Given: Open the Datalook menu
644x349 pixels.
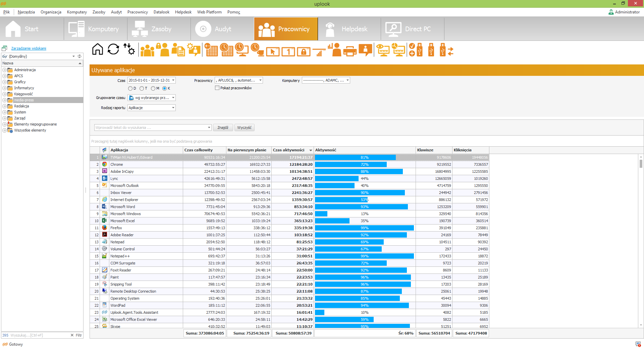Looking at the screenshot, I should (x=161, y=12).
